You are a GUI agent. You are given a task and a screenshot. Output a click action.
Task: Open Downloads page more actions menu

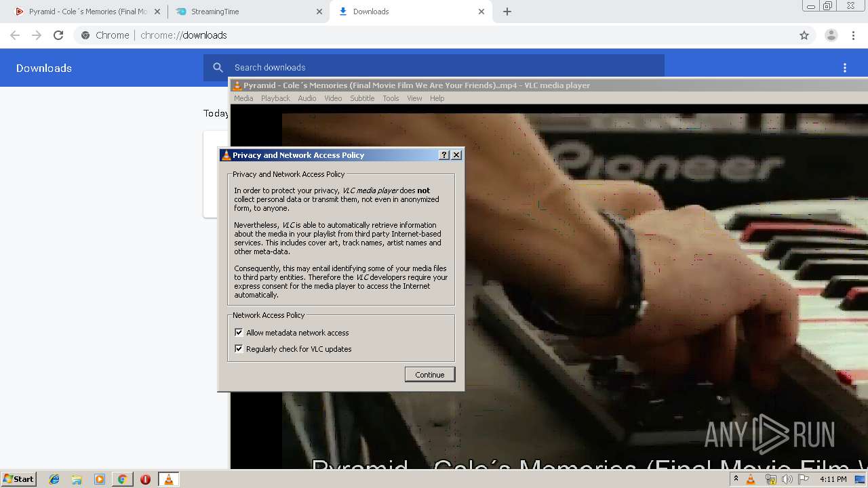click(845, 68)
